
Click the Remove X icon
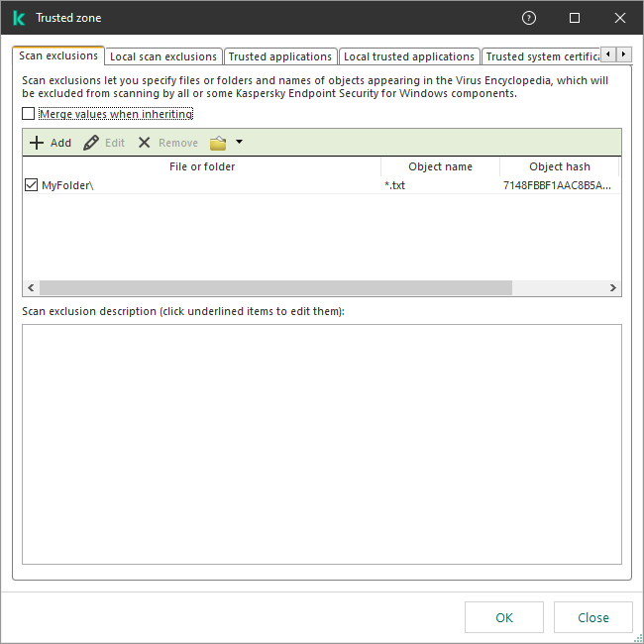tap(145, 143)
